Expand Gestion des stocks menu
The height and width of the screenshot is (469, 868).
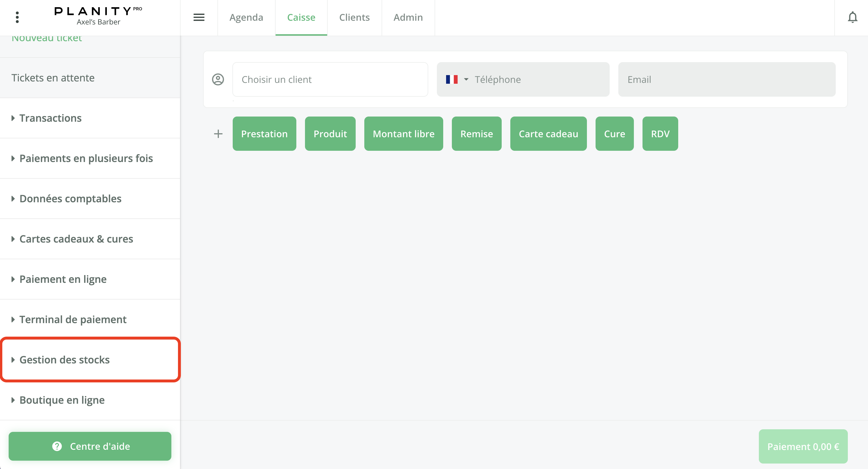[x=64, y=360]
